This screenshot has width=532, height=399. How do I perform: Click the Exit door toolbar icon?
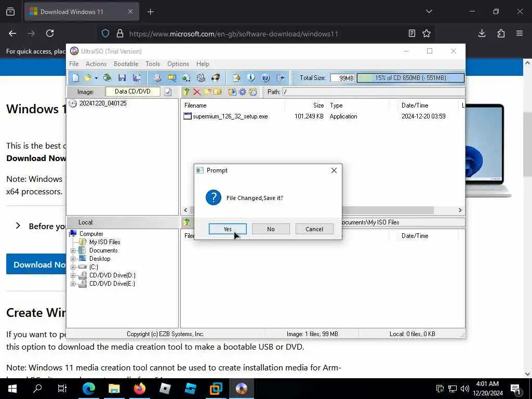(x=281, y=78)
